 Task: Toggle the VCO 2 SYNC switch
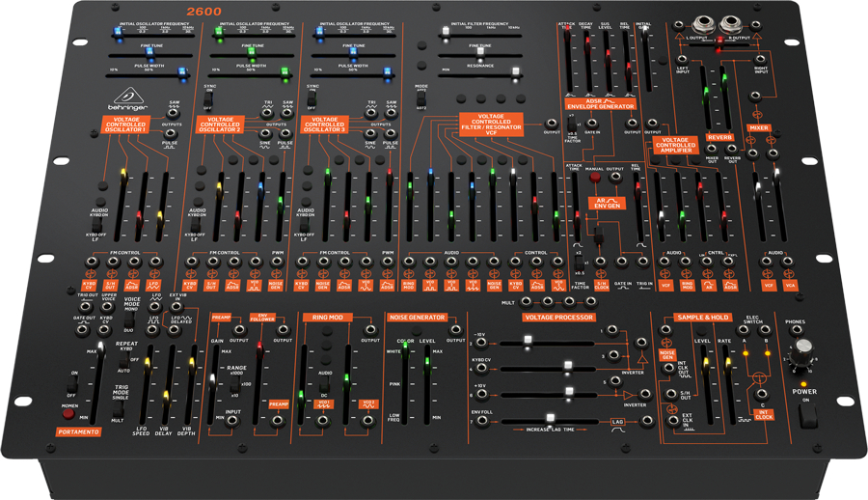207,99
